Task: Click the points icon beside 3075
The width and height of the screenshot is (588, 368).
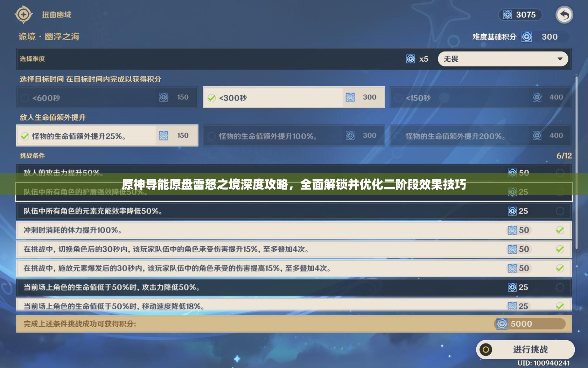Action: 507,15
